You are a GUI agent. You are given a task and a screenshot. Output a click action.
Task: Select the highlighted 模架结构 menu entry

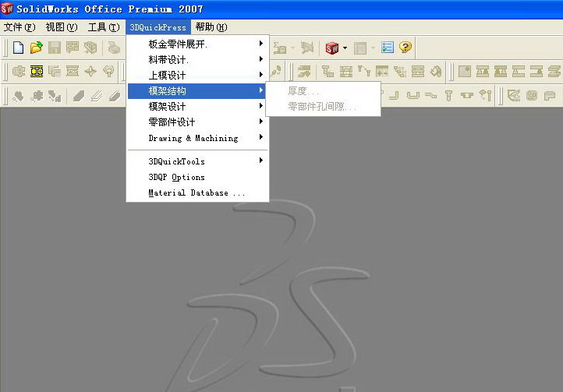pyautogui.click(x=197, y=91)
